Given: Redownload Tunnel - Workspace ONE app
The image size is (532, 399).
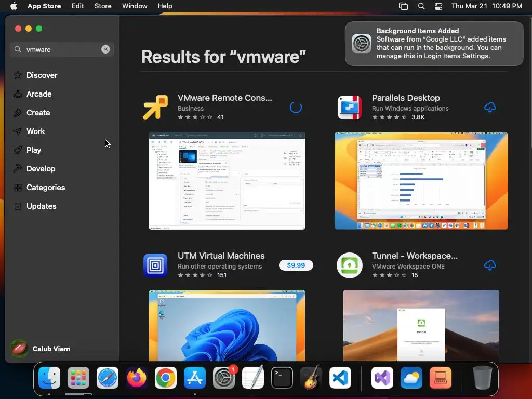Looking at the screenshot, I should click(x=490, y=265).
